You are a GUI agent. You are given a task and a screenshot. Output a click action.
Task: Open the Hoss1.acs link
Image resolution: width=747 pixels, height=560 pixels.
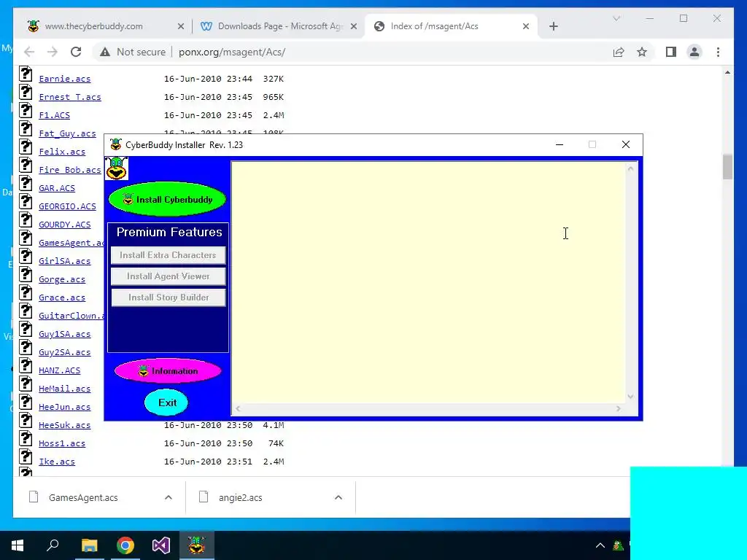click(x=62, y=443)
